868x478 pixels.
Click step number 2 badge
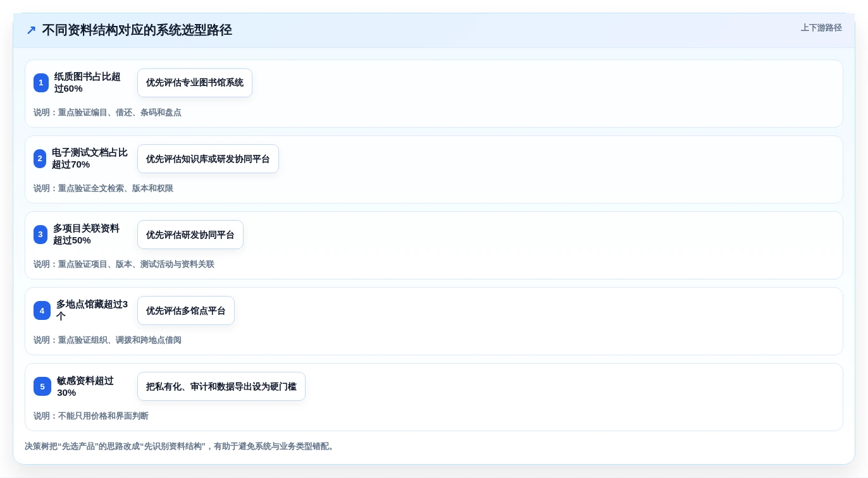tap(40, 159)
